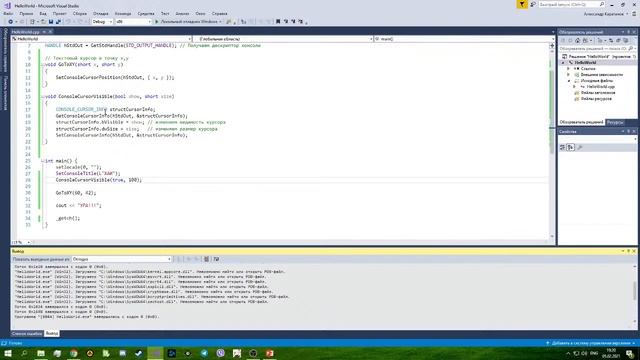Start the local Windows debugger
This screenshot has width=640, height=360.
[x=188, y=22]
